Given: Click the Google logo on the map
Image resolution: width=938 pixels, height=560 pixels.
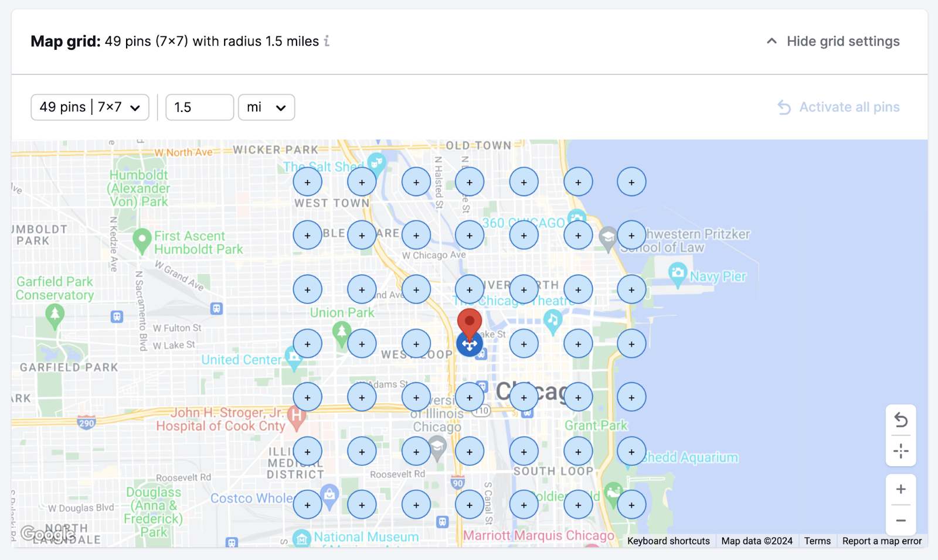Looking at the screenshot, I should click(47, 534).
